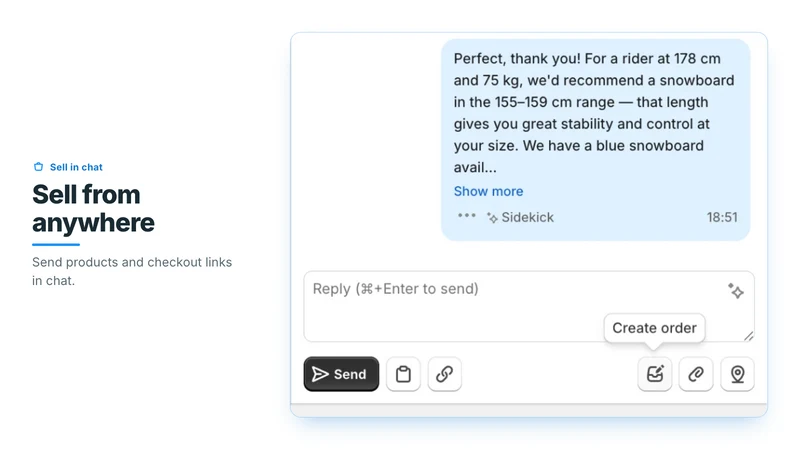Open the three-dot menu on the message
800x450 pixels.
click(466, 216)
